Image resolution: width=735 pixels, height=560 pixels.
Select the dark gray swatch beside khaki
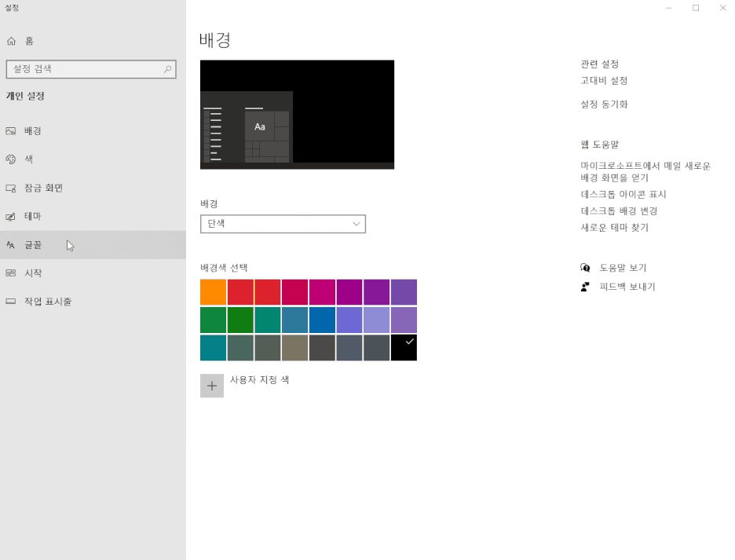[x=322, y=347]
